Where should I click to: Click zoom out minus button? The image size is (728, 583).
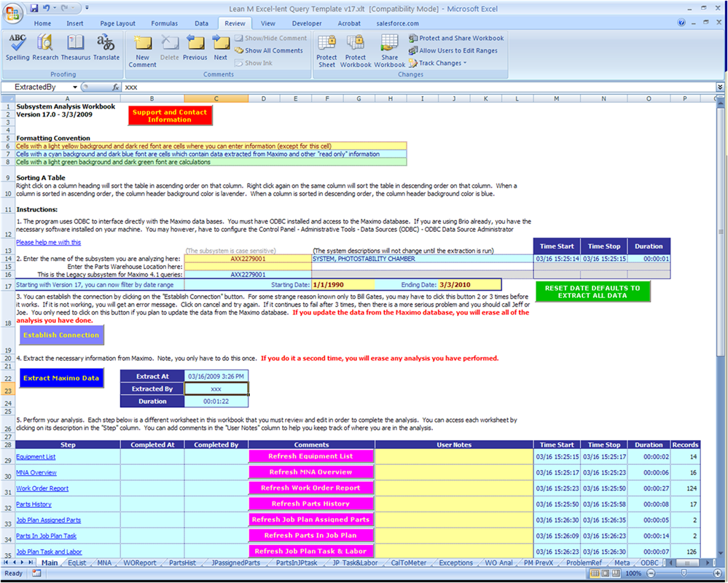click(x=651, y=574)
